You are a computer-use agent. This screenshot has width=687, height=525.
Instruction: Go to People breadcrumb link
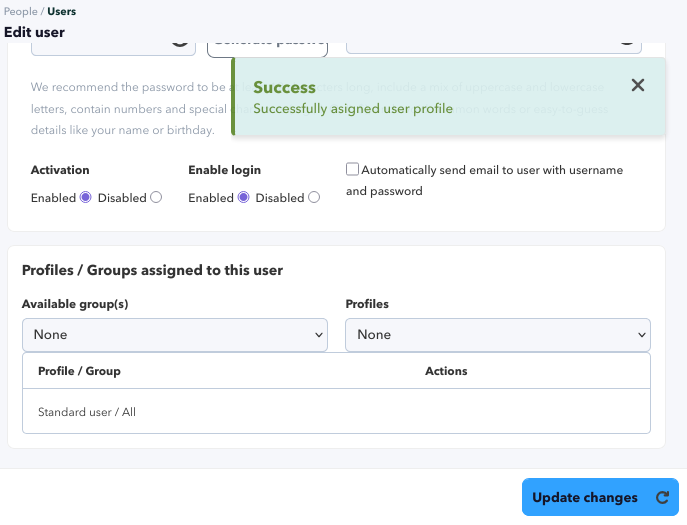(x=21, y=11)
